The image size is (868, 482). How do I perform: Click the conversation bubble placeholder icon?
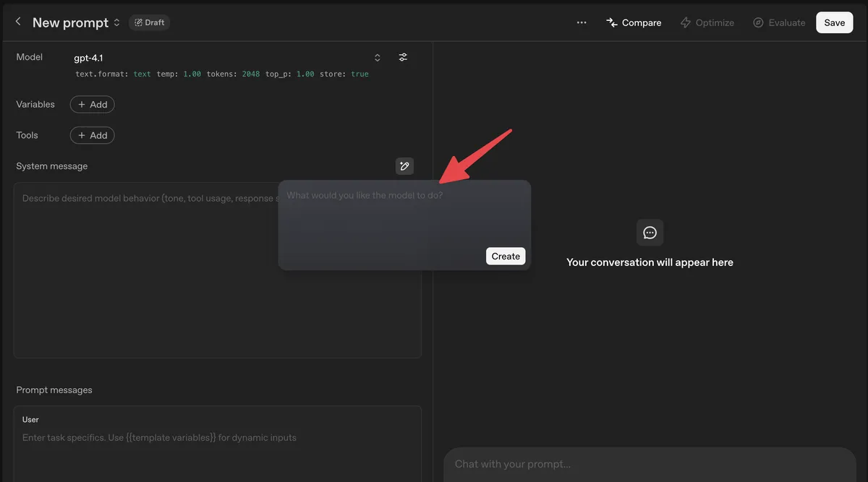[650, 233]
